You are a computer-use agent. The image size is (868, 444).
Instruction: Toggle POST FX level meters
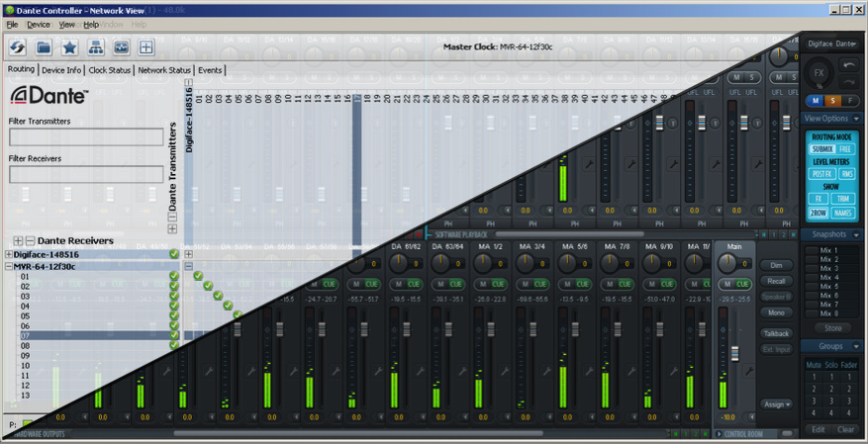coord(822,174)
